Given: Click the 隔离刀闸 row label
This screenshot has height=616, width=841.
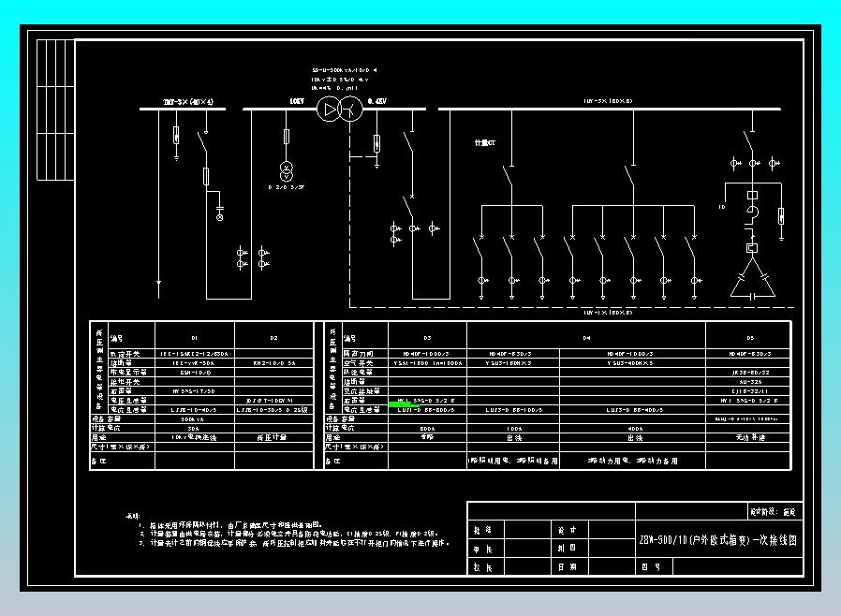Looking at the screenshot, I should point(359,354).
